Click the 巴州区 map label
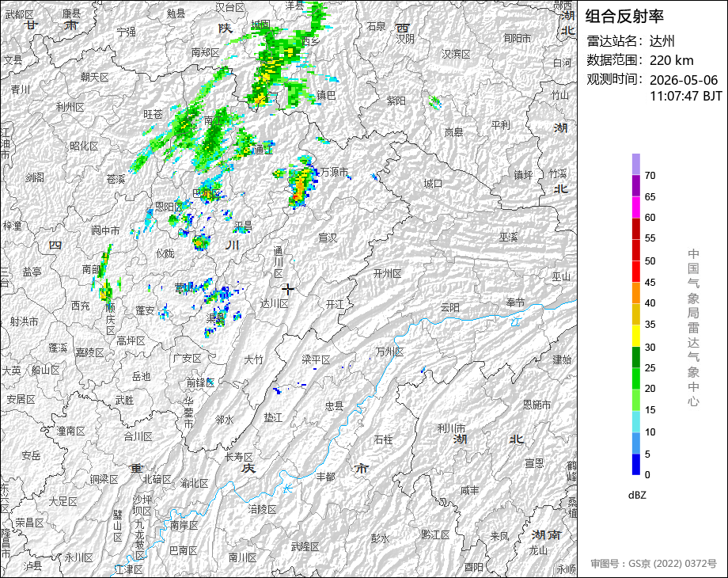Screen dimensions: 728x578 point(207,193)
